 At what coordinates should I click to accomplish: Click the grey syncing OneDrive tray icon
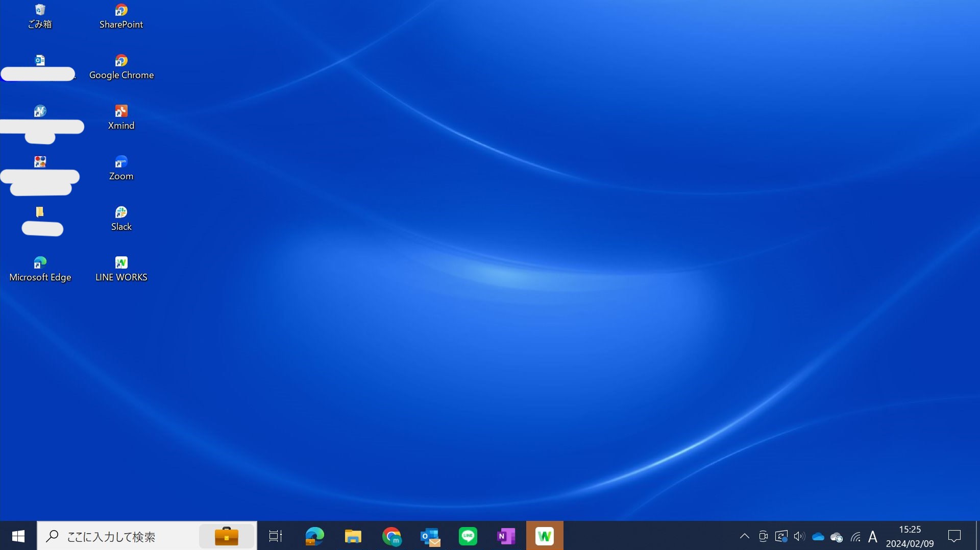pyautogui.click(x=837, y=537)
